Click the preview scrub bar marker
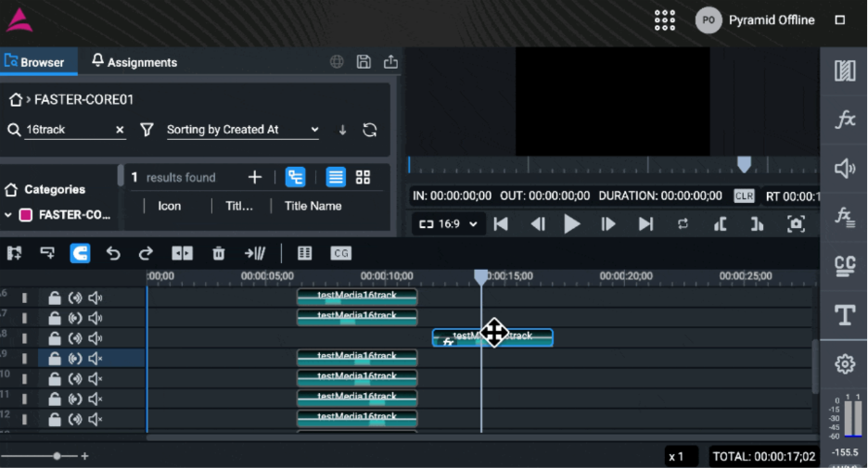 point(744,164)
